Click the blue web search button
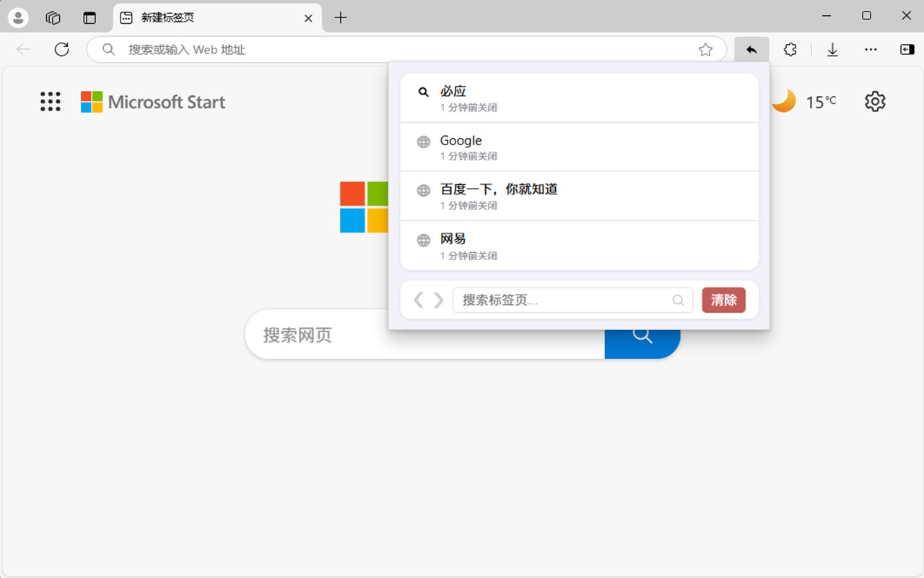Image resolution: width=924 pixels, height=578 pixels. 642,345
